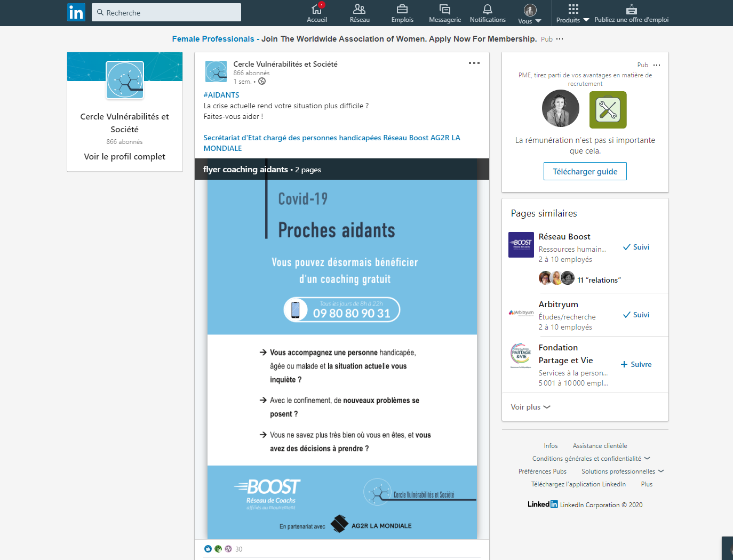Open the Arbitryum page name
The width and height of the screenshot is (733, 560).
point(559,304)
